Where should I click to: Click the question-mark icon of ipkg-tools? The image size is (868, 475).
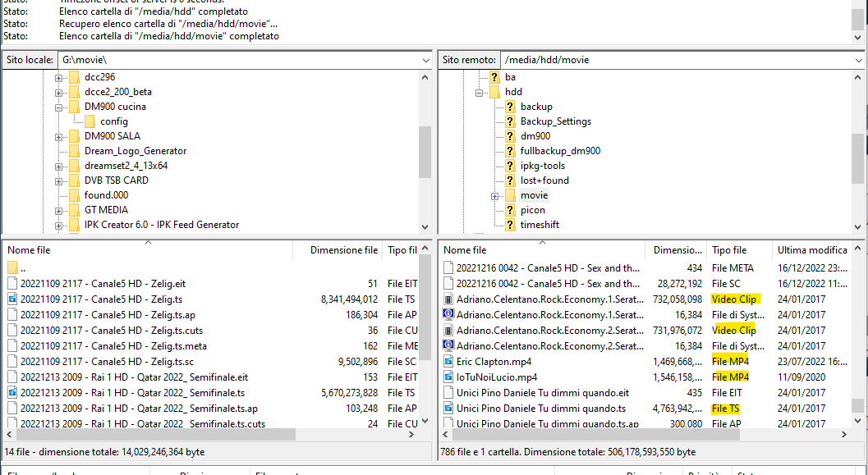pyautogui.click(x=511, y=166)
